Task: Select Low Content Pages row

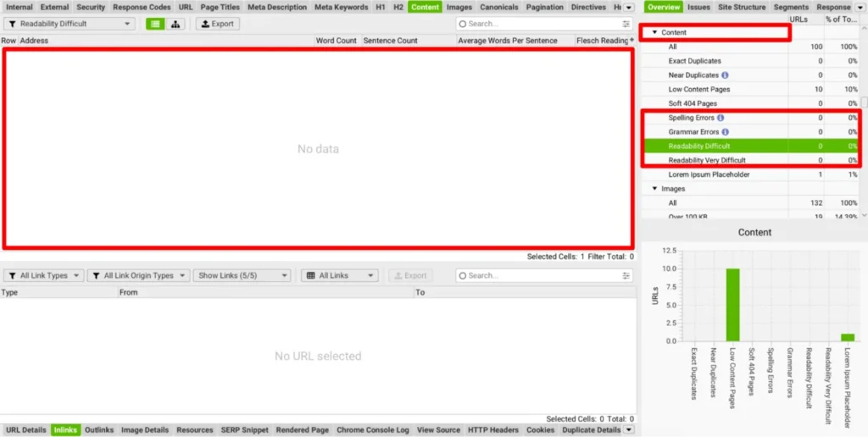Action: [698, 90]
